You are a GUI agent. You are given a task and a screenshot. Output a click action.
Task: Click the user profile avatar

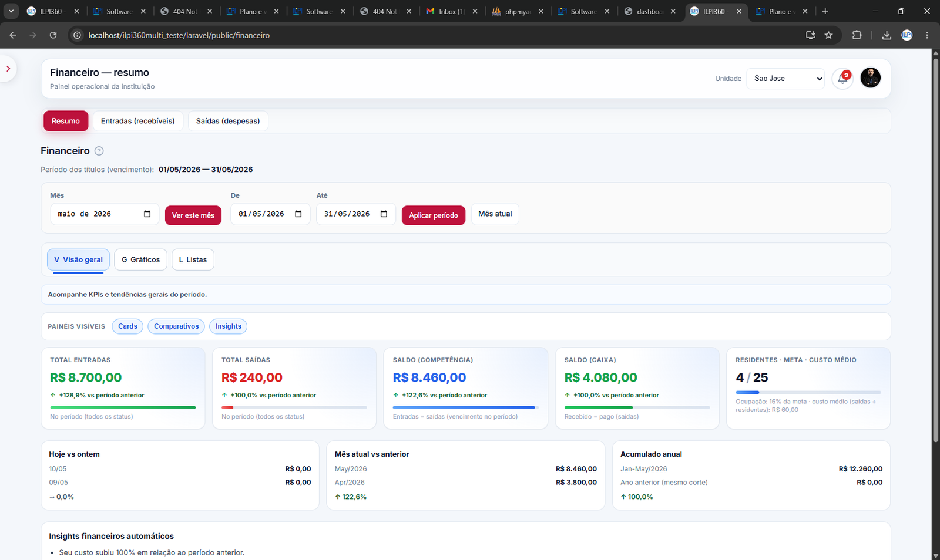[x=870, y=78]
